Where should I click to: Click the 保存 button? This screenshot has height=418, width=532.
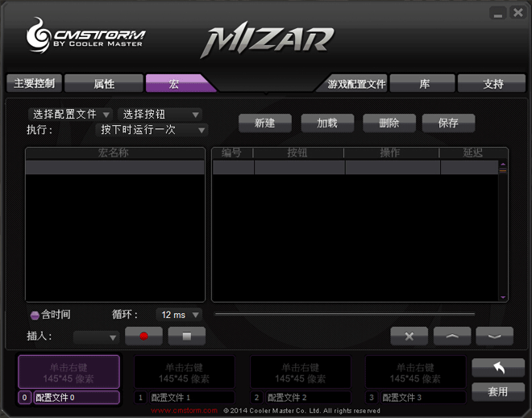tap(448, 123)
